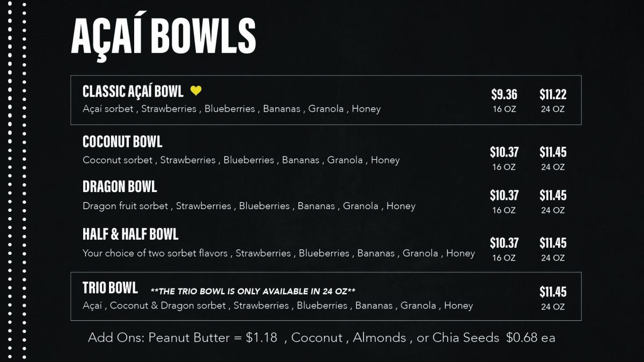Screen dimensions: 644x362
Task: Select the Classic Açaí Bowl title
Action: [133, 91]
